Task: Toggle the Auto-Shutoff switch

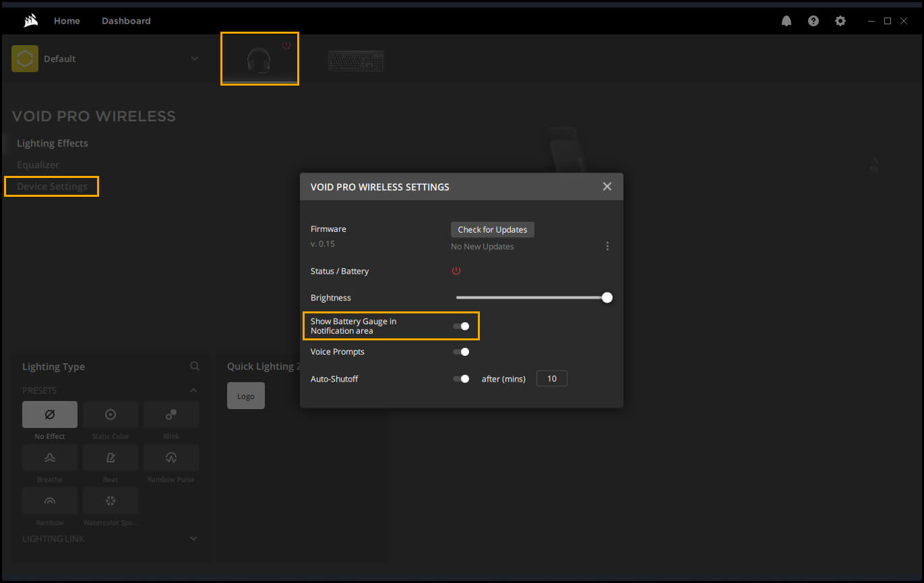Action: (x=461, y=379)
